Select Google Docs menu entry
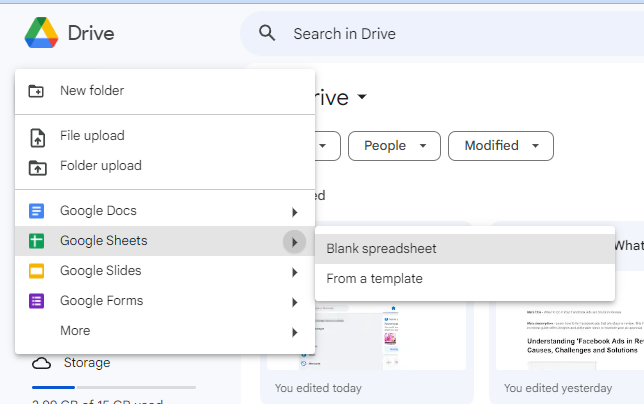 point(165,211)
